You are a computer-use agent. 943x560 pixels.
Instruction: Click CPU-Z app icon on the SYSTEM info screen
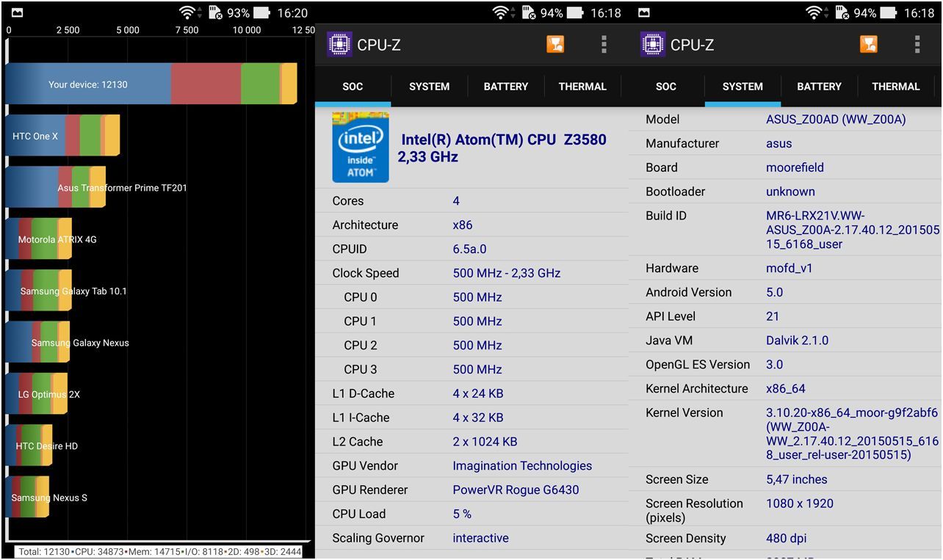[652, 45]
